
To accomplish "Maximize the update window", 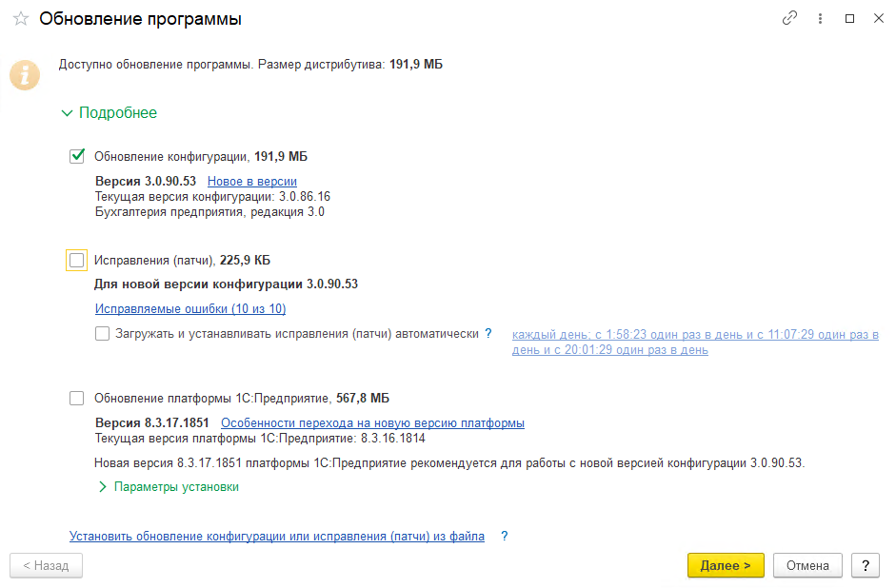I will [x=849, y=18].
